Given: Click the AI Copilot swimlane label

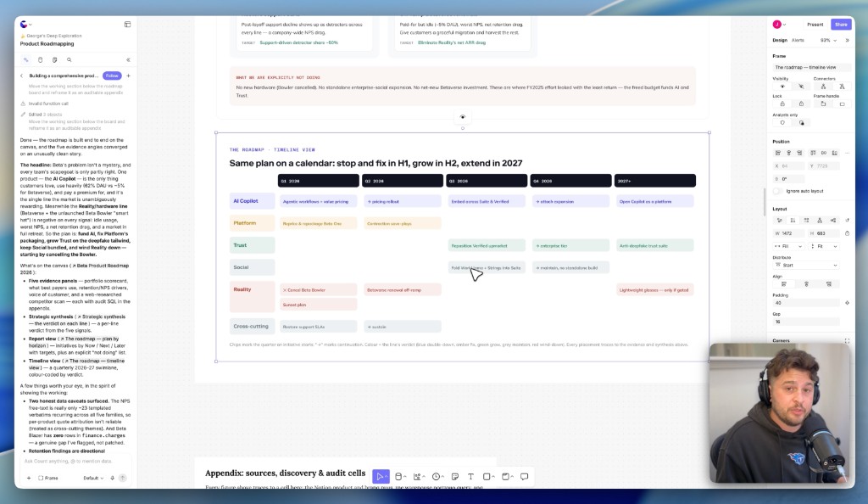Looking at the screenshot, I should coord(252,201).
